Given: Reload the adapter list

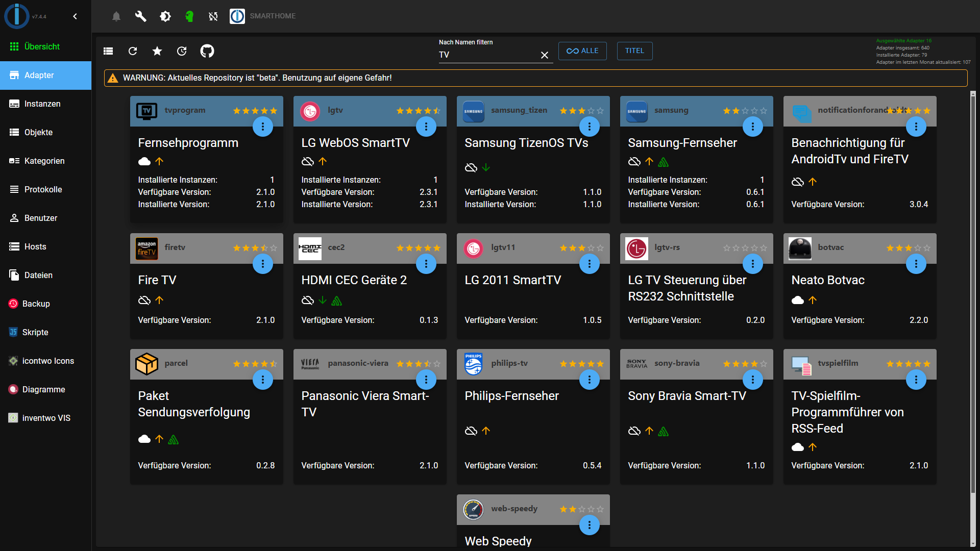Looking at the screenshot, I should point(133,51).
